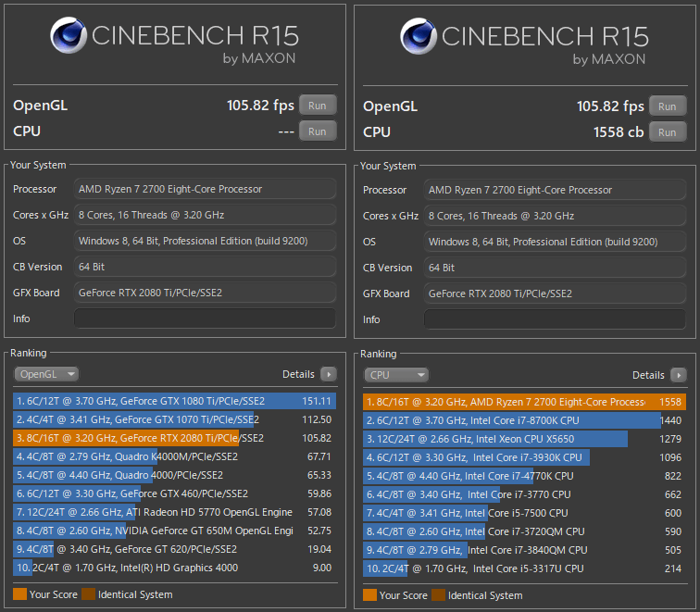Select the Ryzen 7 2700 1558 ranking row
The height and width of the screenshot is (612, 700).
[525, 402]
